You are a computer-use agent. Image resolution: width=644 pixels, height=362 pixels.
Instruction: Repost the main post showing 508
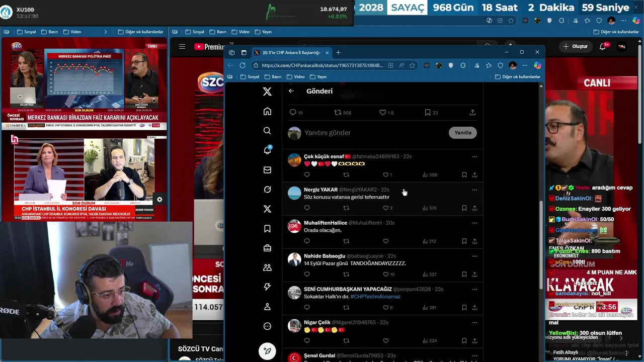[343, 113]
